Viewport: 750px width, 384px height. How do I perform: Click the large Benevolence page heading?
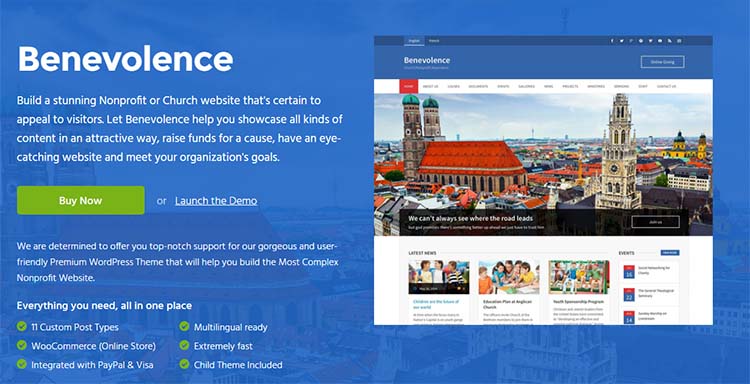(125, 59)
